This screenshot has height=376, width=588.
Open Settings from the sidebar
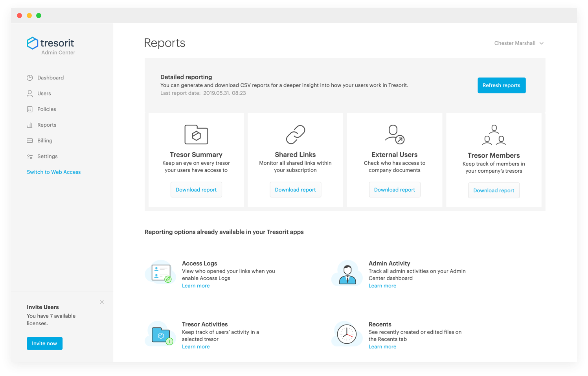pos(47,157)
